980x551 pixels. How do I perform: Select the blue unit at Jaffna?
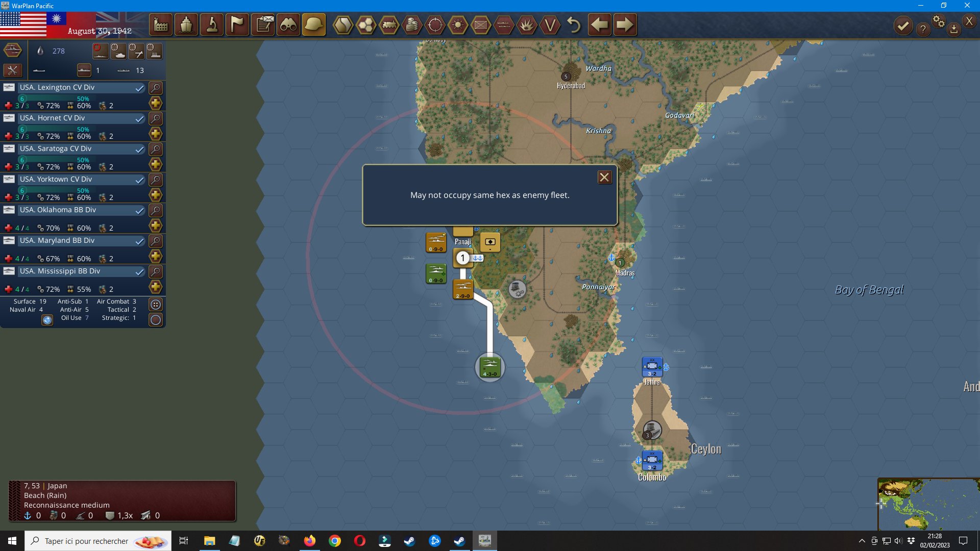(x=652, y=367)
